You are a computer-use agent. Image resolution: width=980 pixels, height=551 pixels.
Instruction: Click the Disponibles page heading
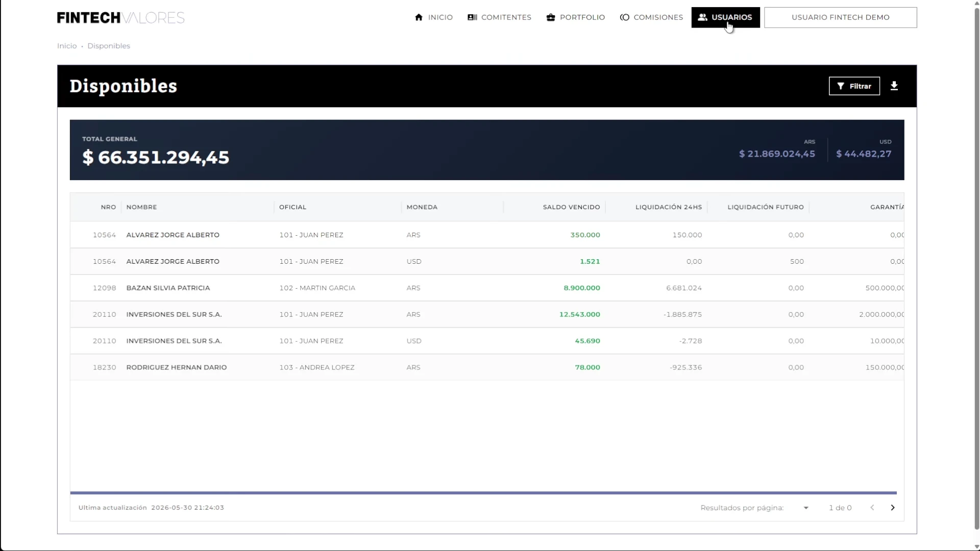(x=123, y=86)
